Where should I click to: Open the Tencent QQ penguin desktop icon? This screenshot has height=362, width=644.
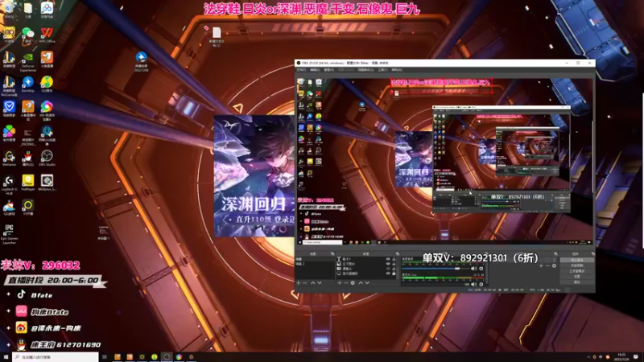pyautogui.click(x=27, y=158)
